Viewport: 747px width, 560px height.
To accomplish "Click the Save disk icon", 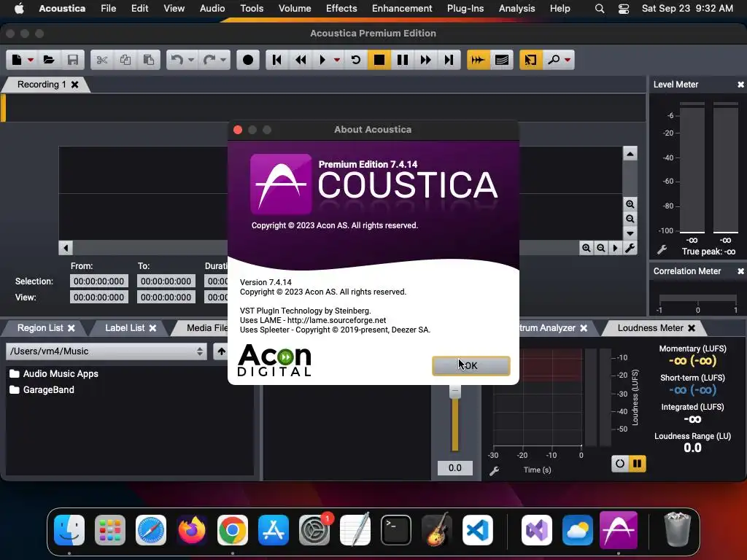I will 73,60.
